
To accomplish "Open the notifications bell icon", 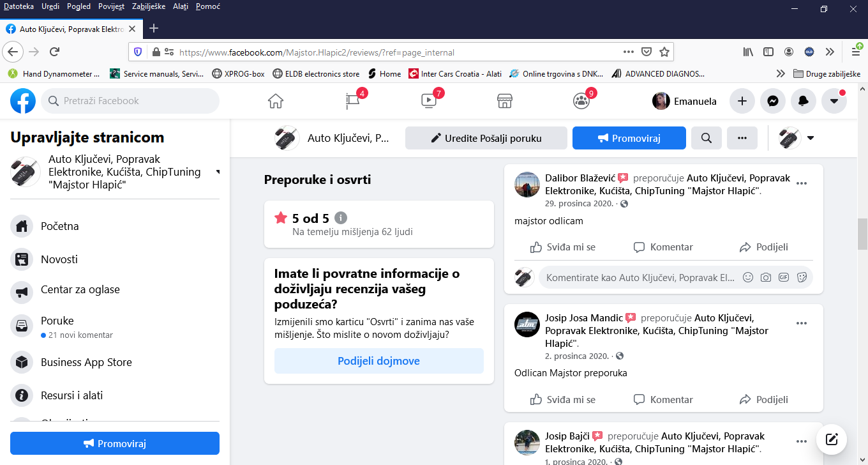I will tap(804, 101).
